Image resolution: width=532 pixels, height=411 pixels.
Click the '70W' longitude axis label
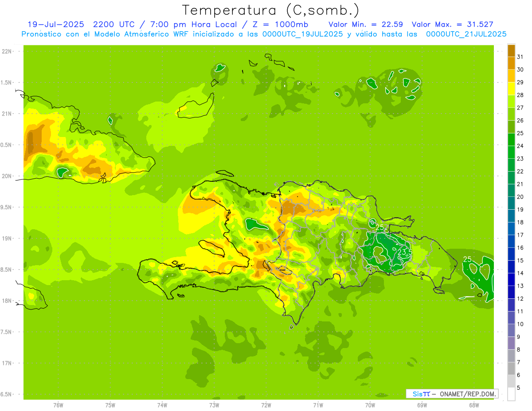370,405
